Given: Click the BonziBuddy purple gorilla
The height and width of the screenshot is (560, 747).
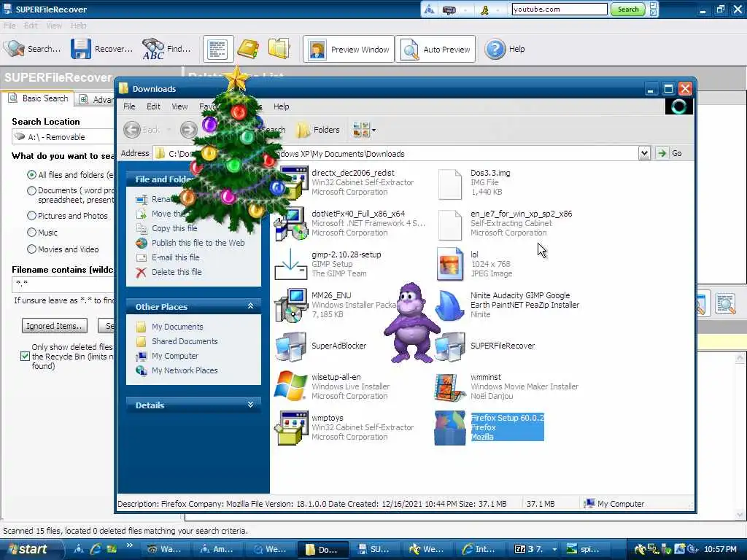Looking at the screenshot, I should [x=411, y=322].
